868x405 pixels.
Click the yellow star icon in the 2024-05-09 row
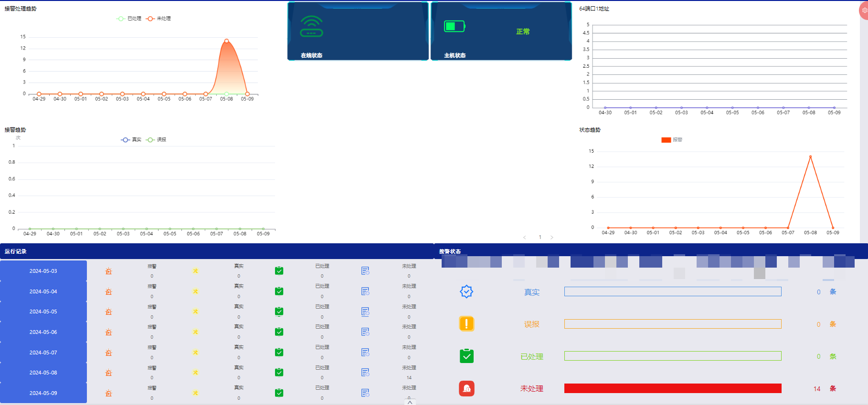tap(195, 393)
